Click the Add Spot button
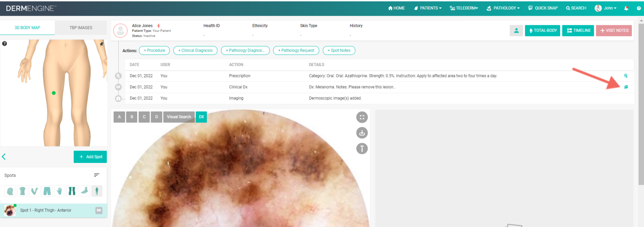 90,157
